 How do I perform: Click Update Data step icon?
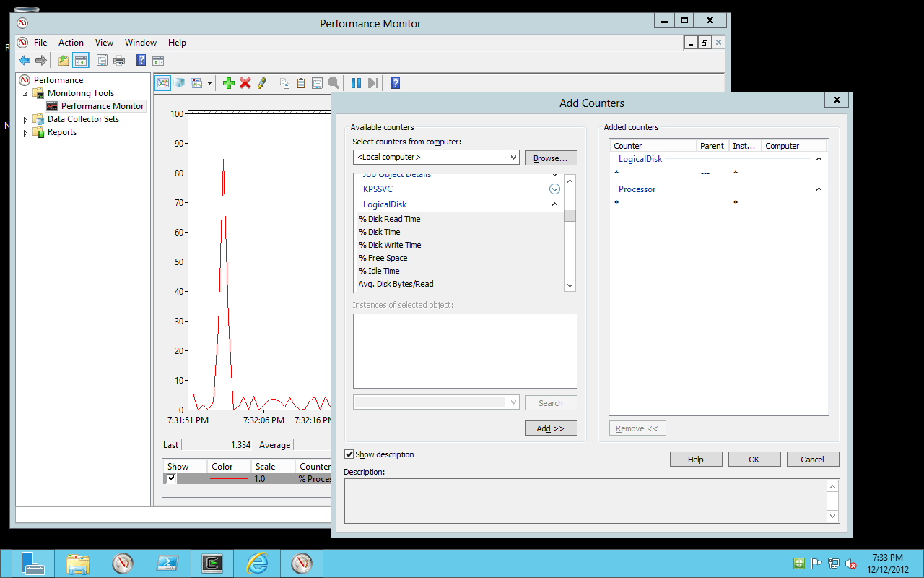point(372,83)
